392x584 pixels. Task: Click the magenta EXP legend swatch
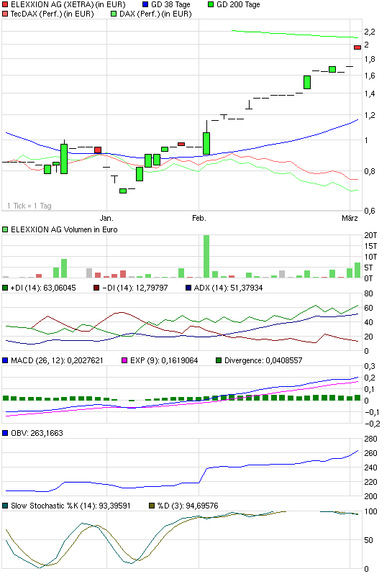(x=124, y=360)
